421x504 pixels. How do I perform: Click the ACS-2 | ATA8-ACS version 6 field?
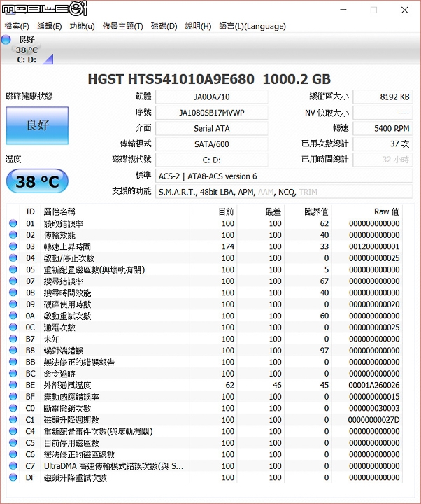pyautogui.click(x=284, y=176)
